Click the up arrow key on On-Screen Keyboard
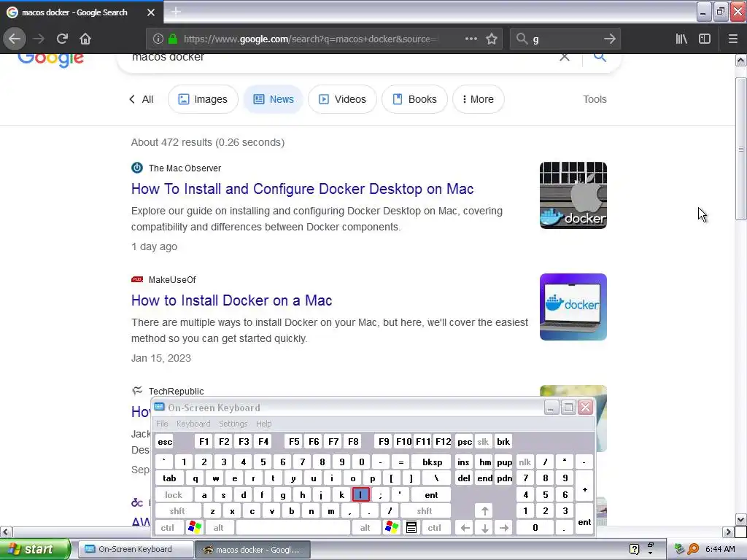The height and width of the screenshot is (560, 747). 485,511
